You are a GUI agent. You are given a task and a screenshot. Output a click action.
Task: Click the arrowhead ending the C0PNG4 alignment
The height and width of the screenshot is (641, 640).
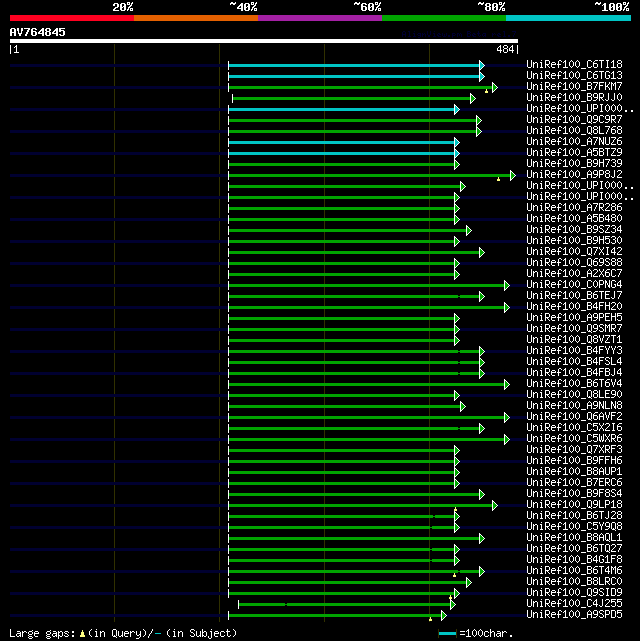point(507,285)
